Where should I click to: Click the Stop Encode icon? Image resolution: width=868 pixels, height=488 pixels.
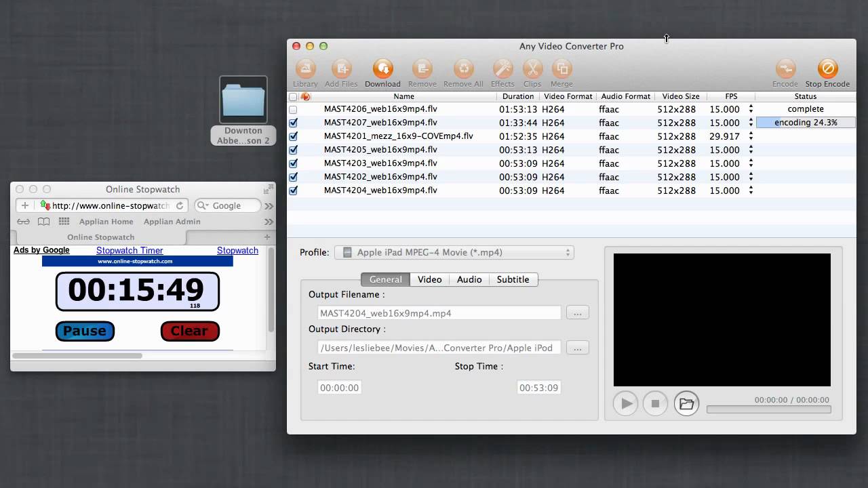point(827,69)
